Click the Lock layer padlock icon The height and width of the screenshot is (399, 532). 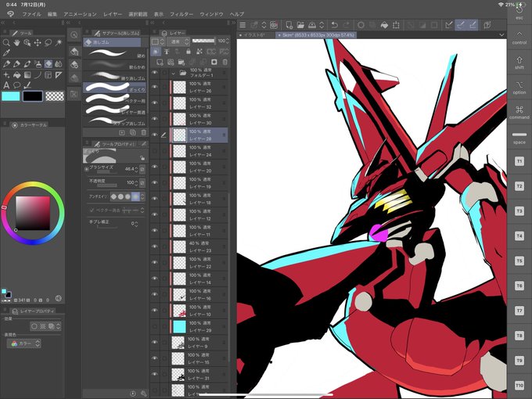[x=189, y=51]
